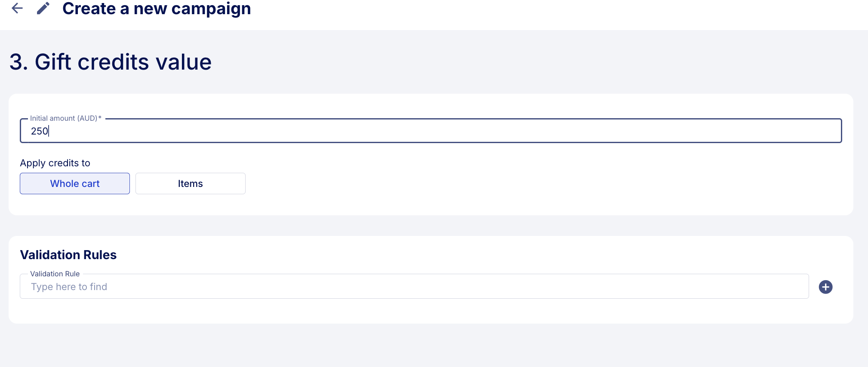The height and width of the screenshot is (367, 868).
Task: Add a validation rule with plus icon
Action: (825, 287)
